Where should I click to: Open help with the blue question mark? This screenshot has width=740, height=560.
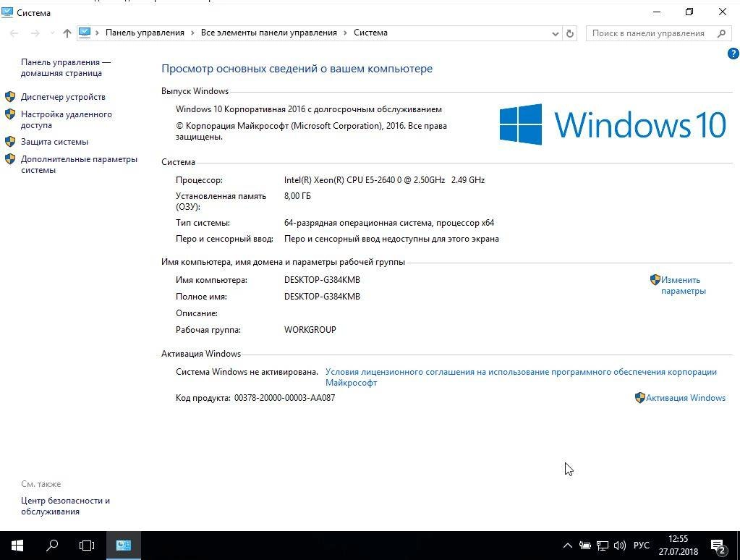(733, 54)
